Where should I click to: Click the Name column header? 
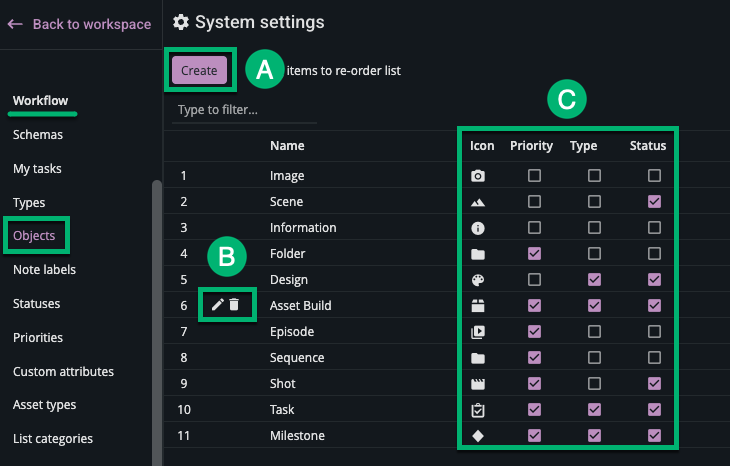(x=287, y=146)
